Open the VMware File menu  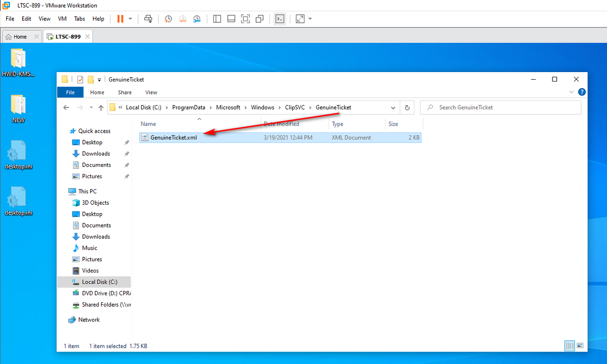click(10, 18)
